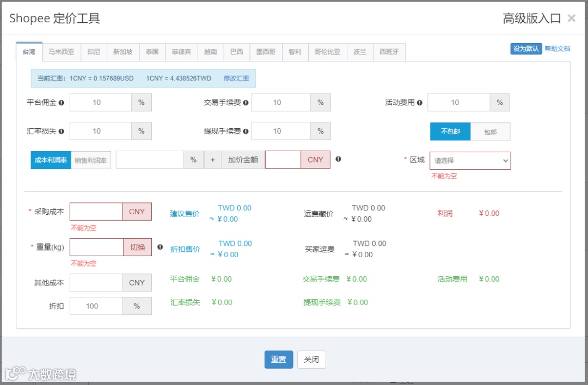Open the 帮助文档 link
Screen dimensions: 588x385
558,49
